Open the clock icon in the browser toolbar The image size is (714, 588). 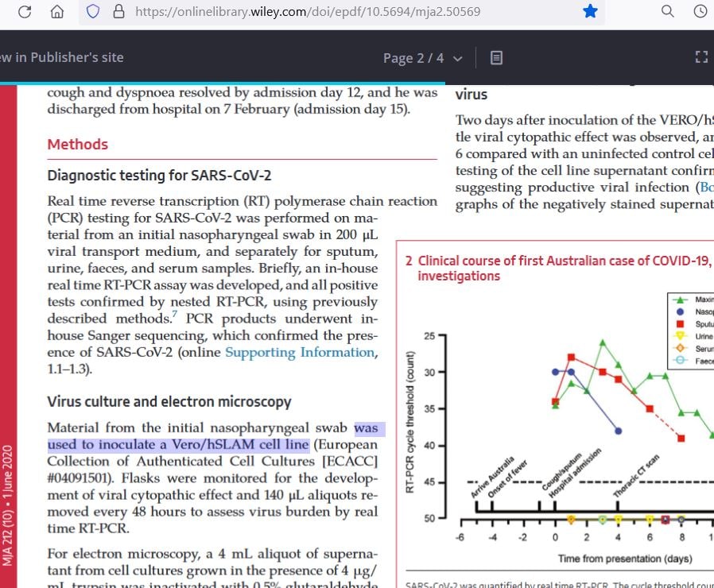point(700,11)
